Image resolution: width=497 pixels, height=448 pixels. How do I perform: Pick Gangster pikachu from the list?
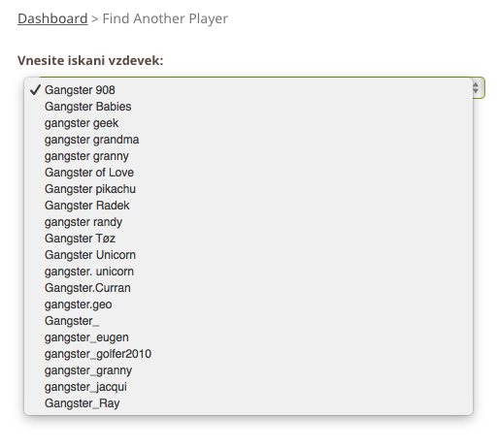click(248, 189)
